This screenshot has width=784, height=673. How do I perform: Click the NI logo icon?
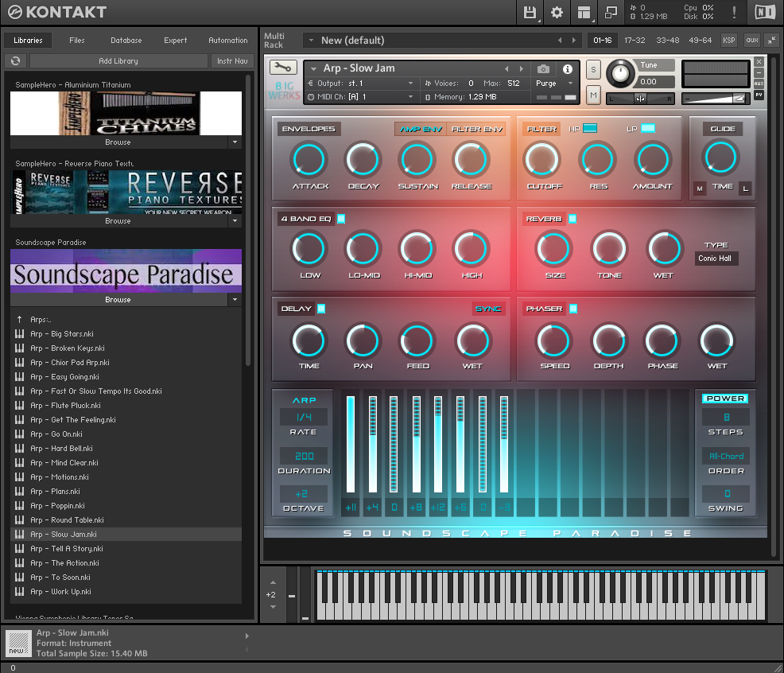pos(764,12)
